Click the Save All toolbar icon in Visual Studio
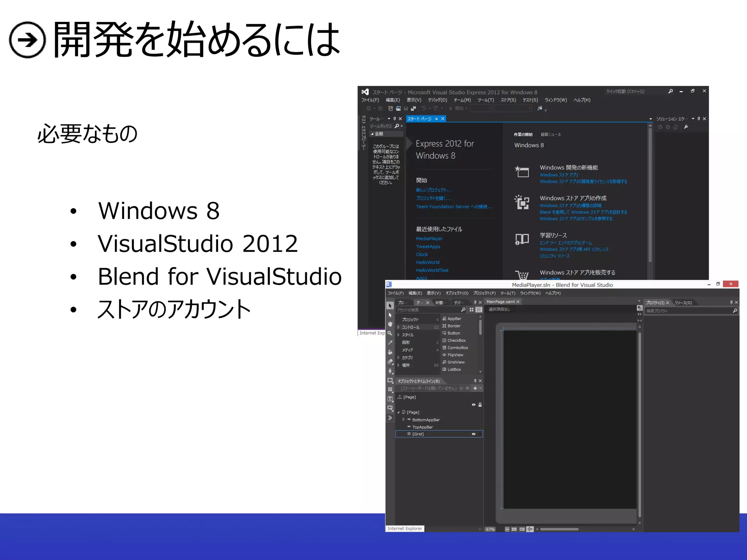The height and width of the screenshot is (560, 747). coord(413,108)
